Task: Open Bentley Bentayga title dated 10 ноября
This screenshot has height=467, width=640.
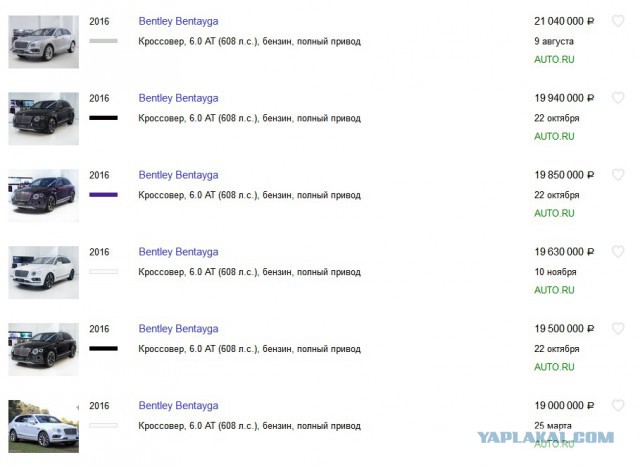Action: [x=178, y=252]
